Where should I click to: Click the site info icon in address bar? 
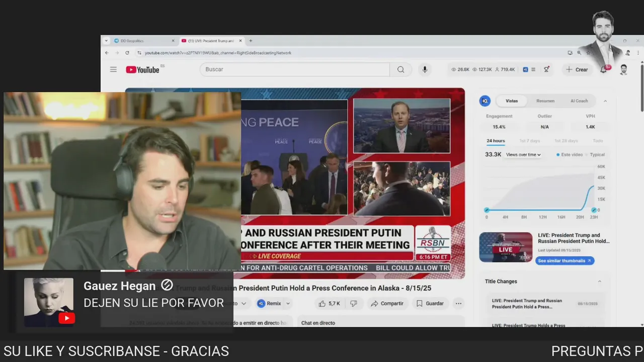pos(139,53)
